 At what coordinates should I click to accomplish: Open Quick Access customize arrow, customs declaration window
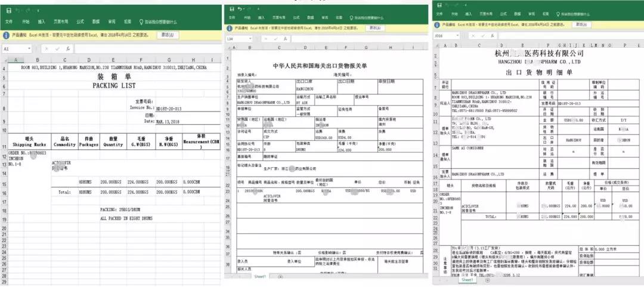(x=258, y=9)
